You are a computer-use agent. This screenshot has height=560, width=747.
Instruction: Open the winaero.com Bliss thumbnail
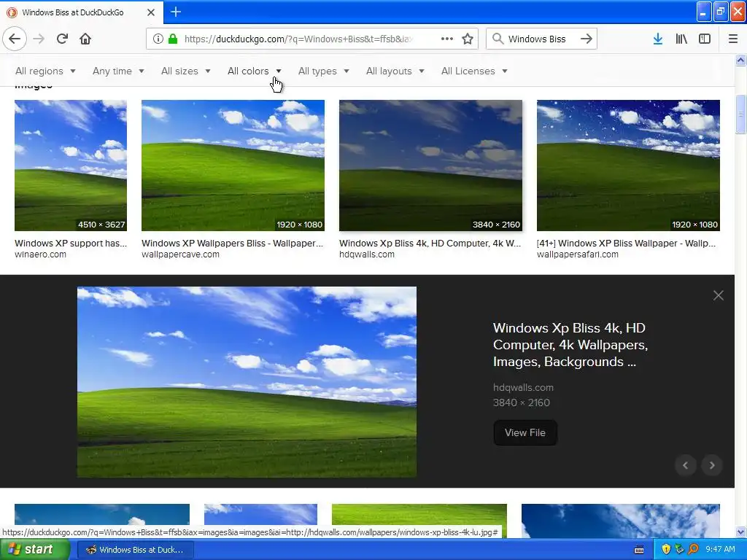click(71, 166)
